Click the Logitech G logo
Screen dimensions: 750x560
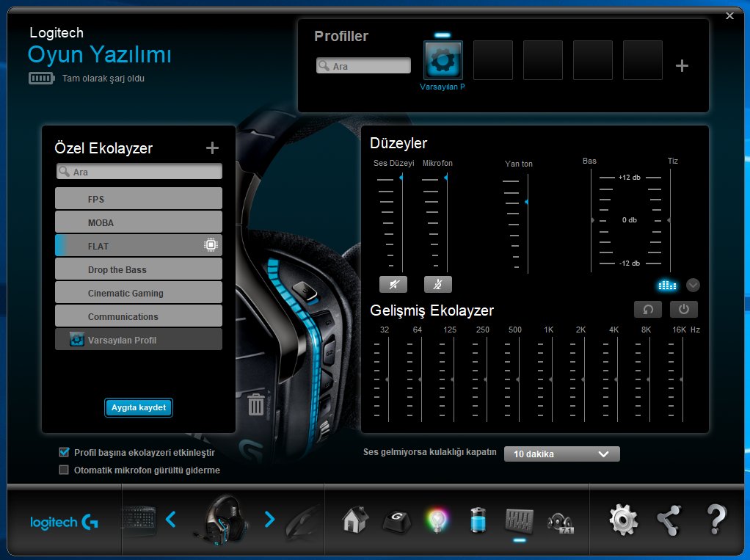[x=64, y=523]
